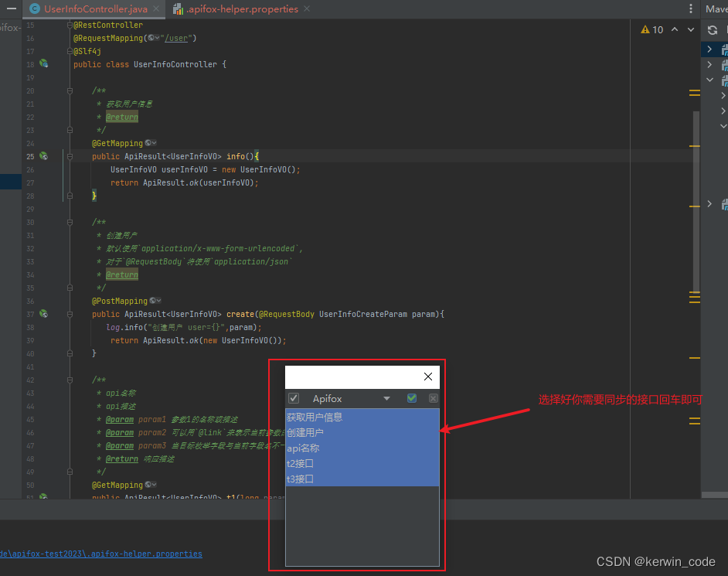Open URL globe icon next to @RequestMapping
This screenshot has height=576, width=728.
153,38
